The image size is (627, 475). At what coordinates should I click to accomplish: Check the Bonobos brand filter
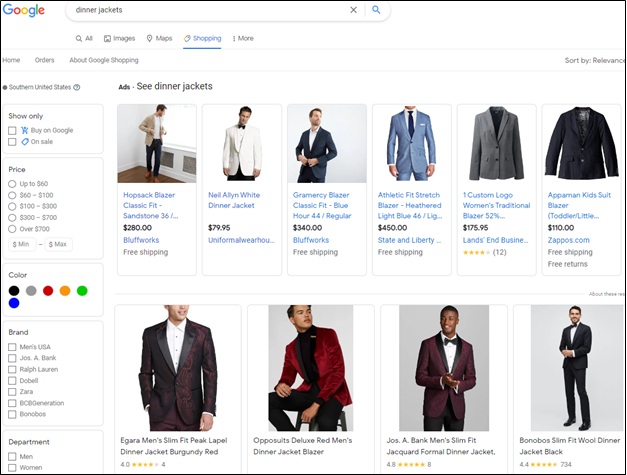click(12, 414)
